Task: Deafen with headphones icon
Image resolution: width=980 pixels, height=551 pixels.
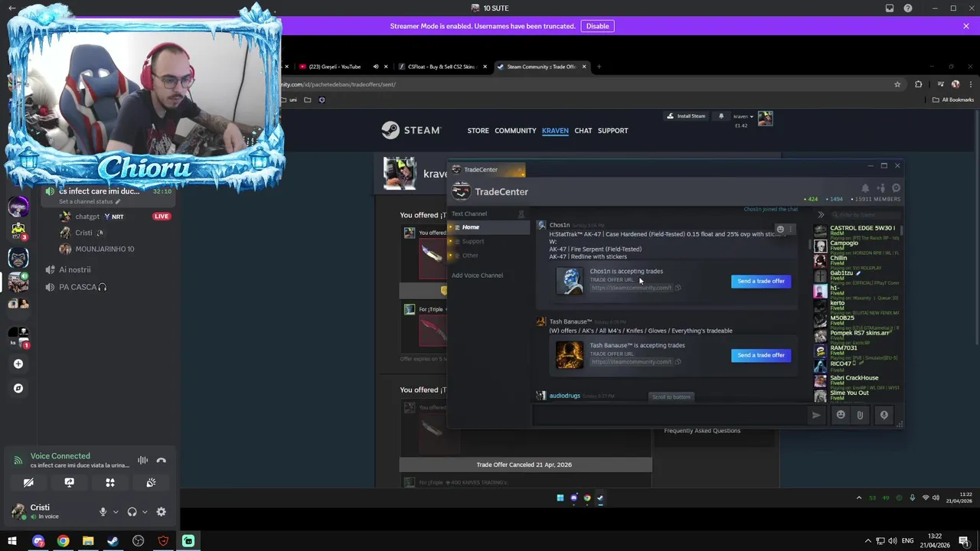Action: (x=132, y=512)
